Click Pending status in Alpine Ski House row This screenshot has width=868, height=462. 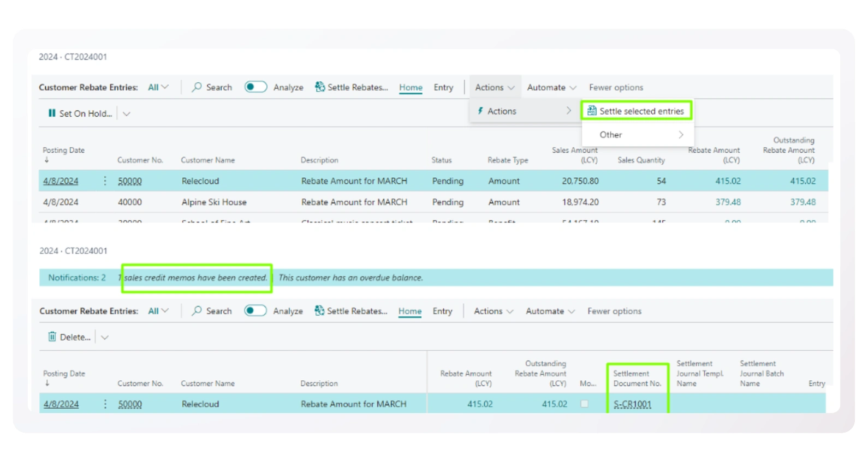point(448,202)
